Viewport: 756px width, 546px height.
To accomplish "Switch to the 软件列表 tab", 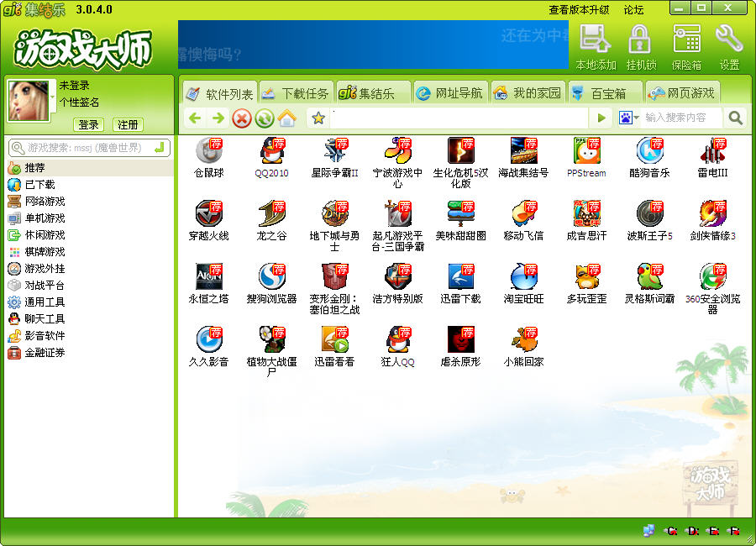I will tap(220, 93).
